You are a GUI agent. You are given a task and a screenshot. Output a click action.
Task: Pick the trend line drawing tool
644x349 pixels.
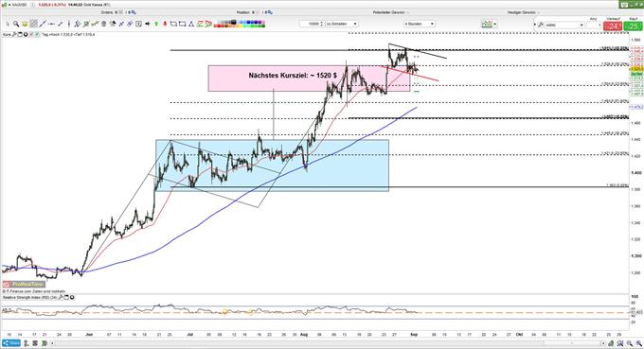click(43, 24)
